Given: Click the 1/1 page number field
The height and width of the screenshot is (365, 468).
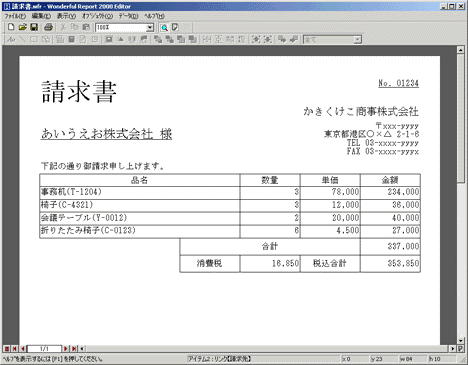Looking at the screenshot, I should 44,349.
